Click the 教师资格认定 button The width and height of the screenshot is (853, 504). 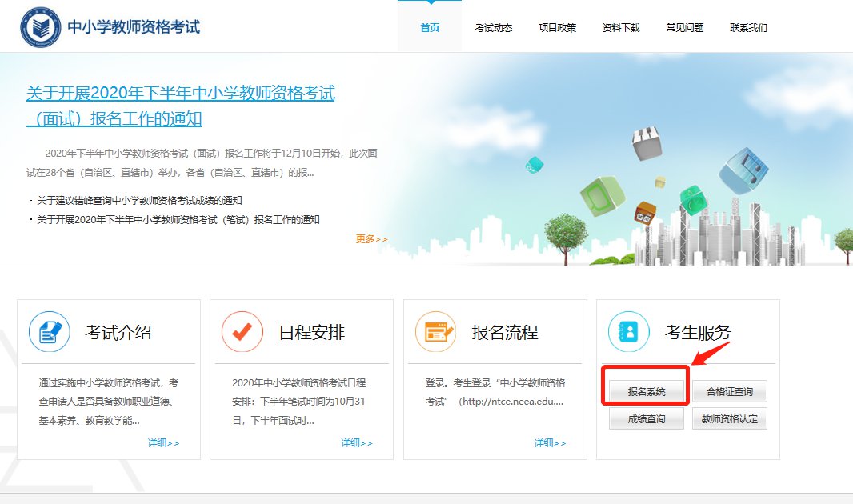pos(729,418)
